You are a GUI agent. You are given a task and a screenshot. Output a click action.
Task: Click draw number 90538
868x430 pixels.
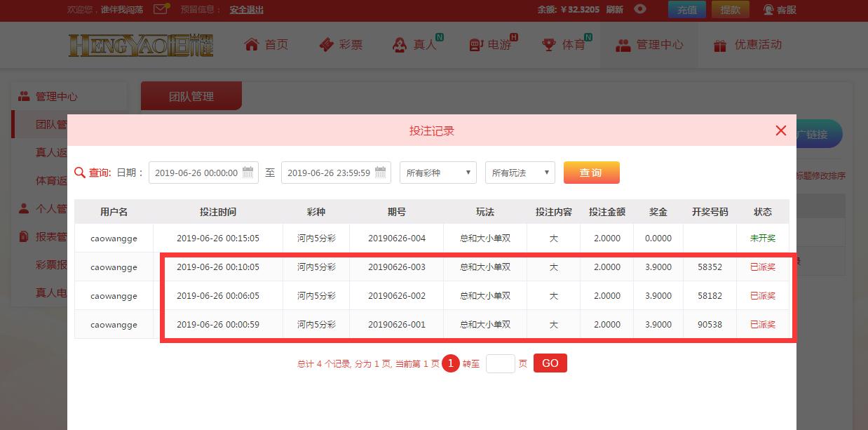point(710,325)
